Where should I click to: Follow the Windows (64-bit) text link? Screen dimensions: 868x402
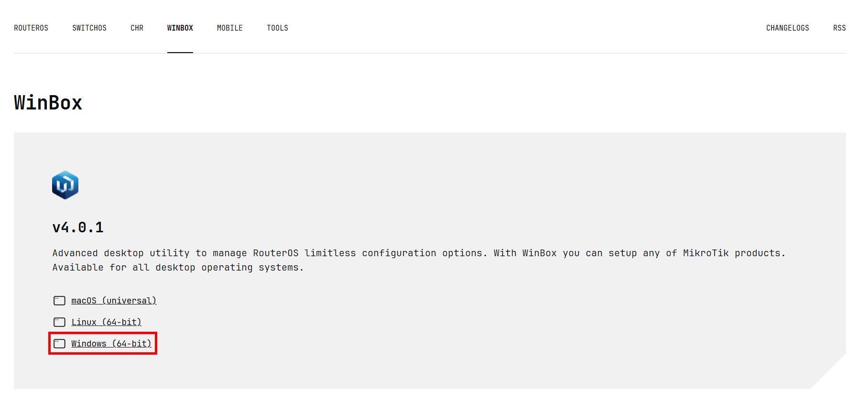111,344
